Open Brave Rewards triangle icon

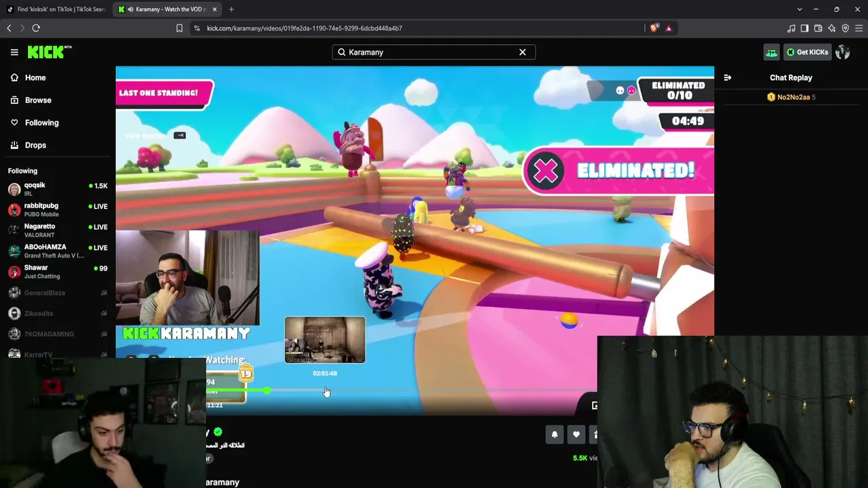(669, 28)
